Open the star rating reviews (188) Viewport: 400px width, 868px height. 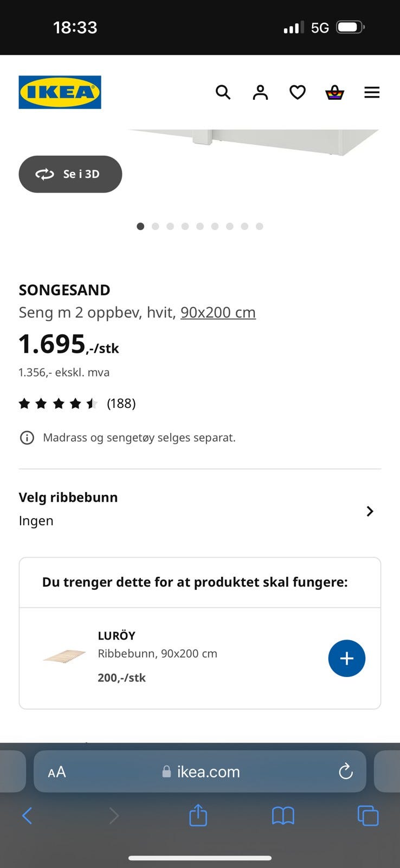(x=77, y=403)
